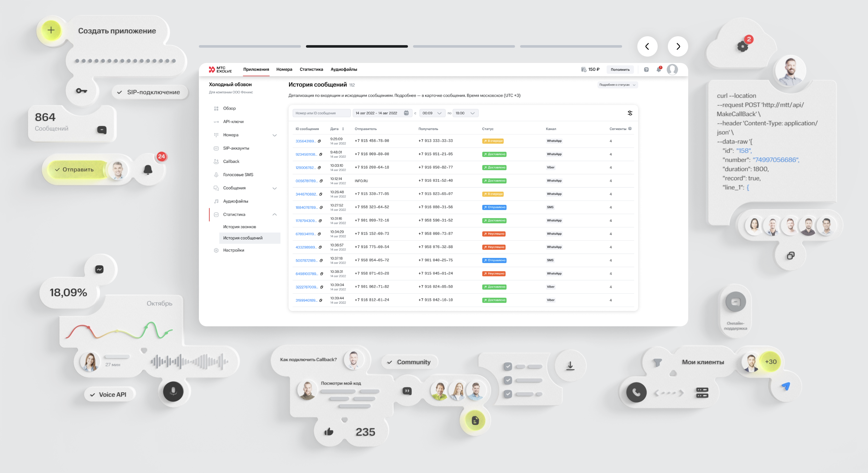Open the date range calendar icon
This screenshot has width=868, height=473.
point(406,113)
